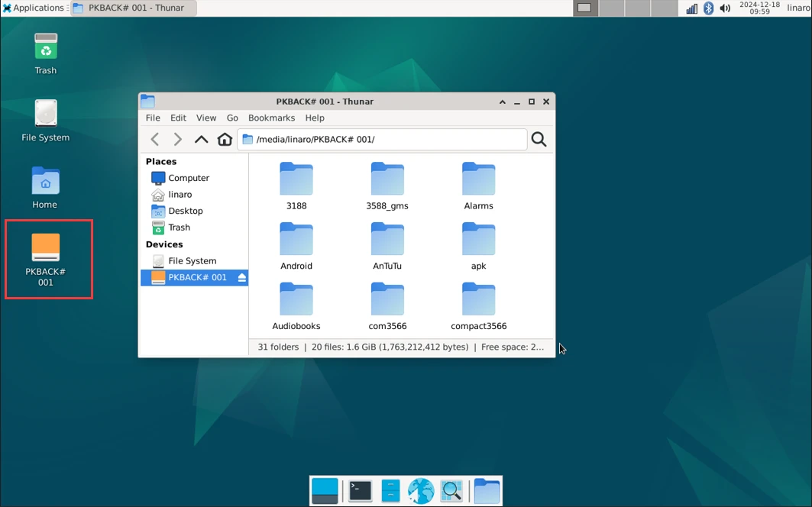The width and height of the screenshot is (812, 507).
Task: Click the status bar folder count text
Action: coord(278,347)
